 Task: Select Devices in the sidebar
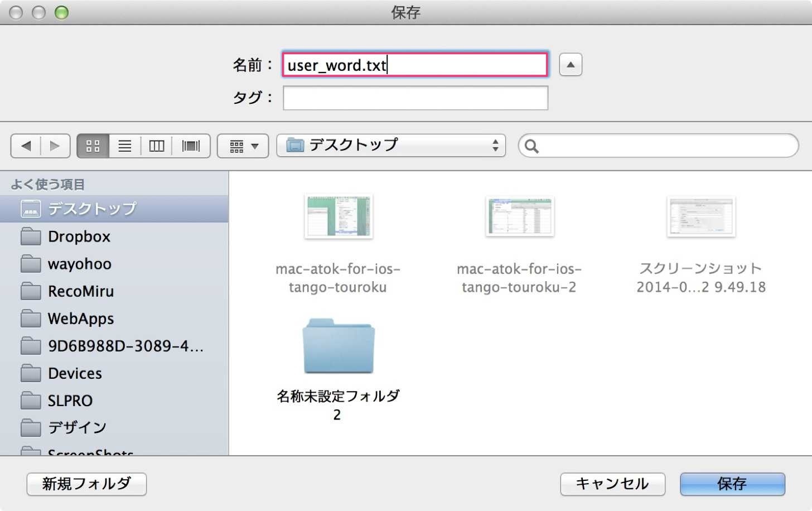coord(114,373)
